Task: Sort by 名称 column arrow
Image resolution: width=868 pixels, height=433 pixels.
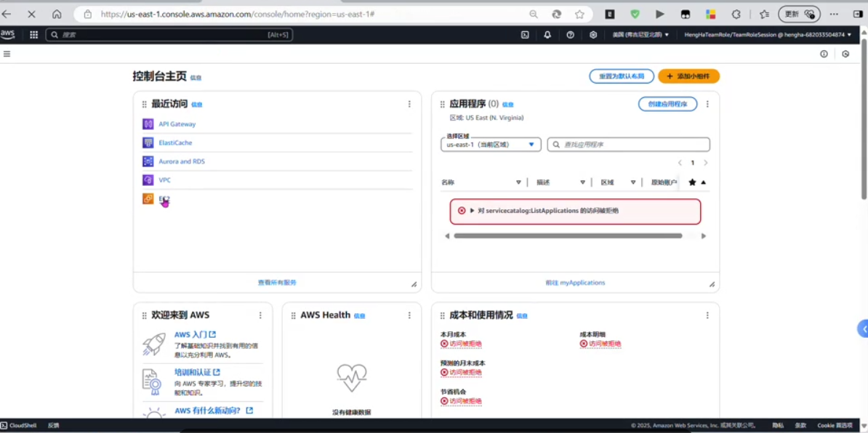Action: tap(519, 182)
